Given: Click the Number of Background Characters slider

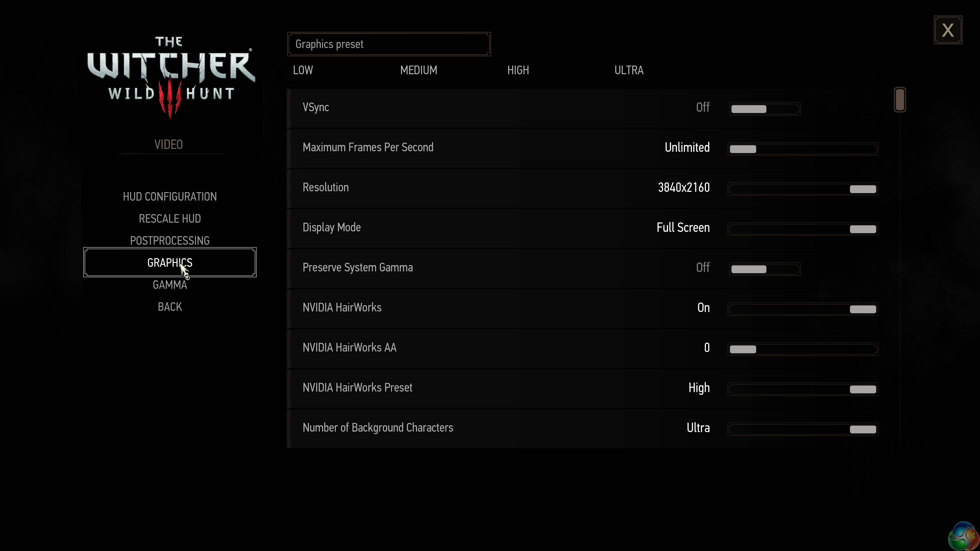Looking at the screenshot, I should [x=802, y=429].
